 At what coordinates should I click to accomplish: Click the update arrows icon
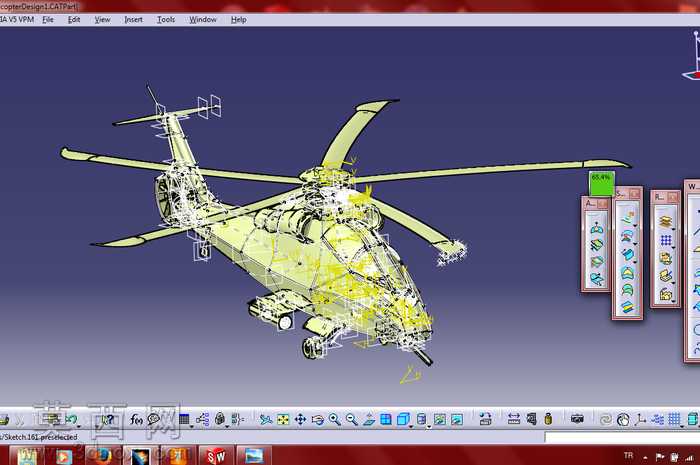point(605,419)
